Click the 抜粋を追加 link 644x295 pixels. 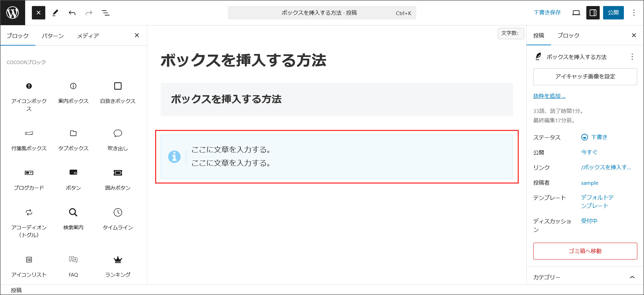click(549, 96)
